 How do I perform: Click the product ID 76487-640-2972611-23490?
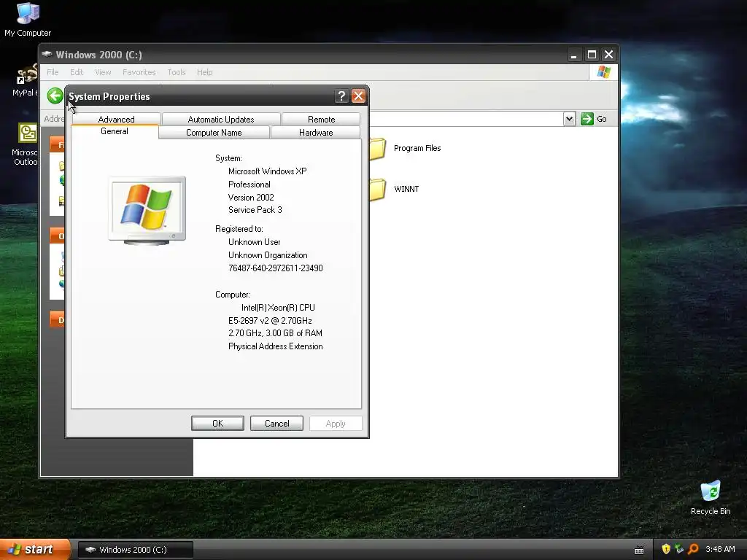coord(275,268)
